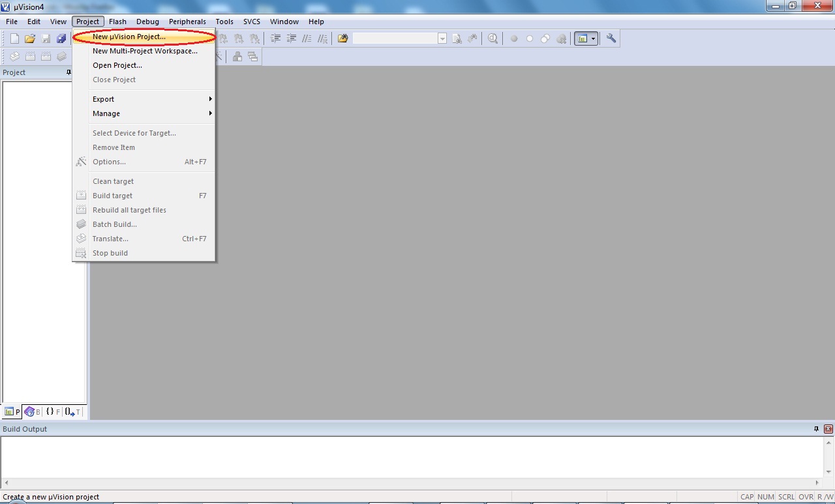Open the File menu

12,22
